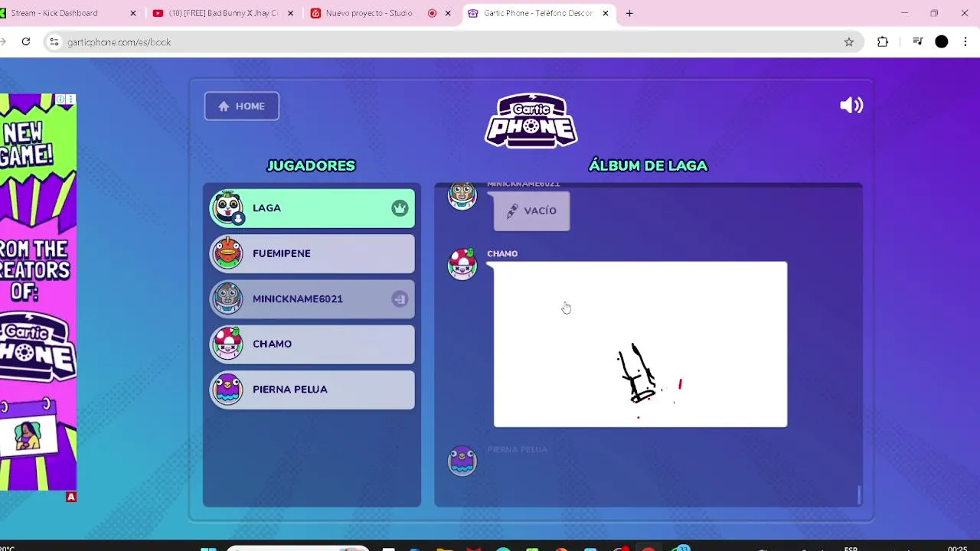
Task: Click the 'JUGADORES' heading
Action: coord(311,165)
